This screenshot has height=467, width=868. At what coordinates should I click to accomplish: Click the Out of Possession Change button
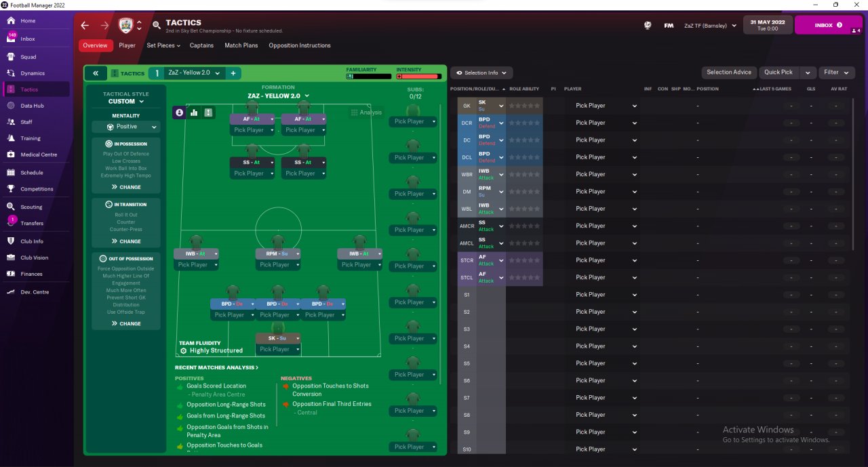[x=126, y=323]
